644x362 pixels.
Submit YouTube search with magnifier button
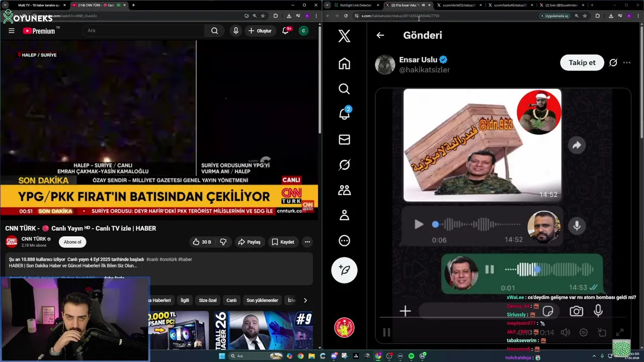214,31
